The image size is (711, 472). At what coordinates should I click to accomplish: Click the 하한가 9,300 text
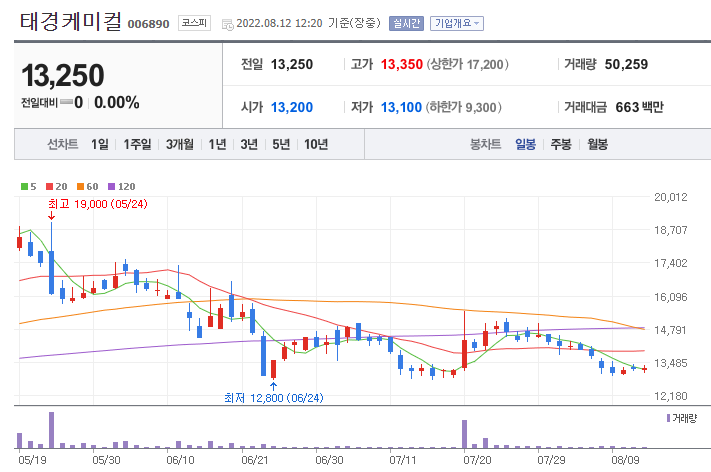(x=463, y=107)
